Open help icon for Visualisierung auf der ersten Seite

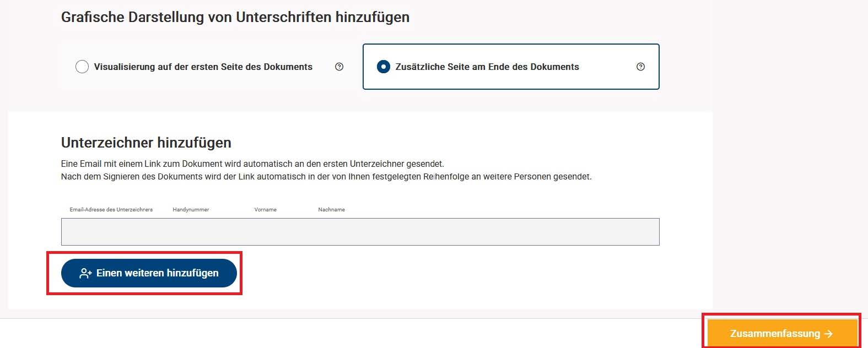(339, 67)
